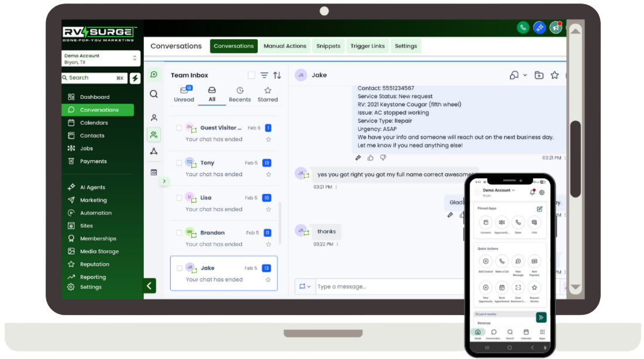Check the Lisa conversation checkbox

click(x=179, y=198)
